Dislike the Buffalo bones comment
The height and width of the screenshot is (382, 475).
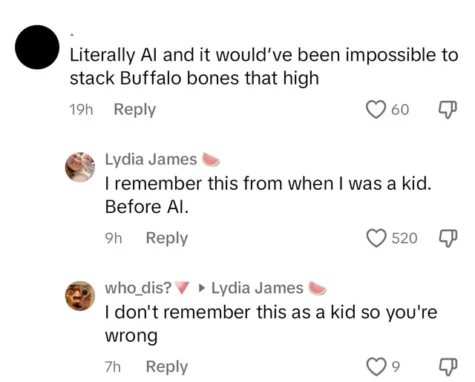447,110
